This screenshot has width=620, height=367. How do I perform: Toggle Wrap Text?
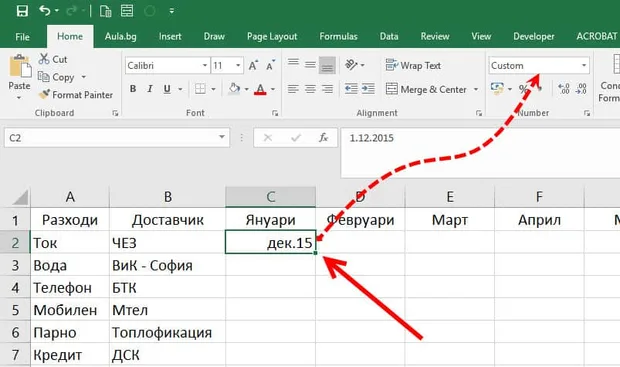[413, 65]
